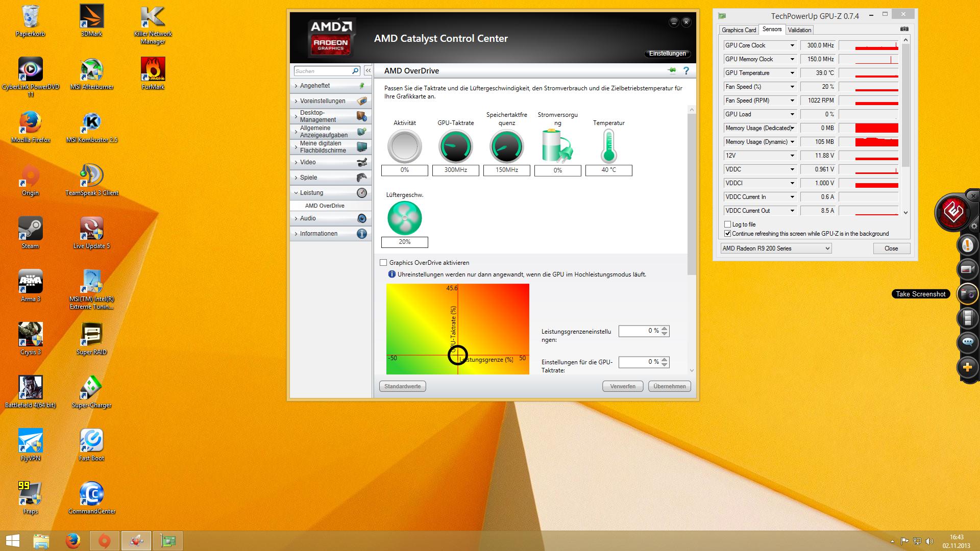The width and height of the screenshot is (980, 551).
Task: Switch to Graphics Card tab in GPU-Z
Action: (x=739, y=30)
